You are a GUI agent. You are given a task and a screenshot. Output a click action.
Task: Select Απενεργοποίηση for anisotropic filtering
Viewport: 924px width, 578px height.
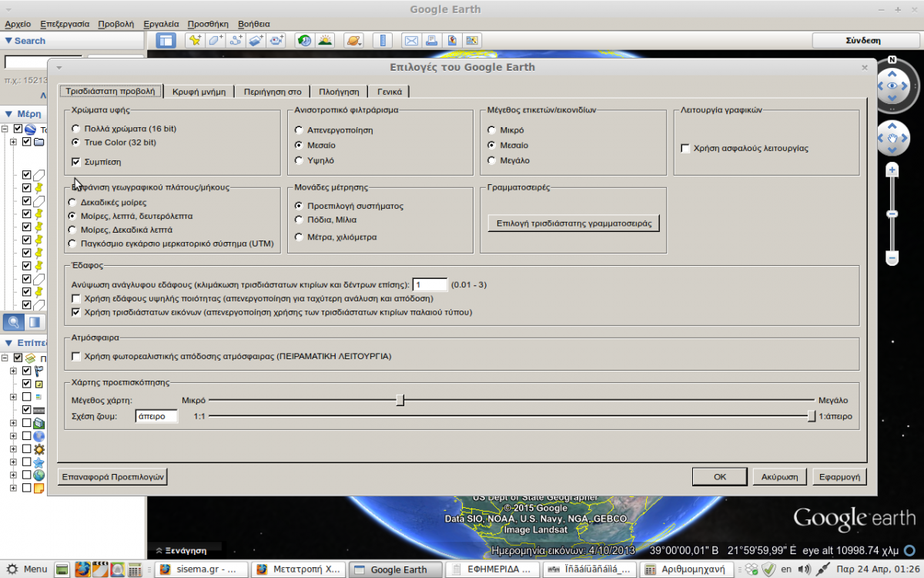(x=299, y=129)
